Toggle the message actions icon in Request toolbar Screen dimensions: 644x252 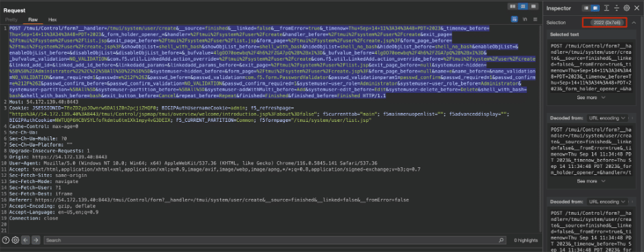[514, 19]
